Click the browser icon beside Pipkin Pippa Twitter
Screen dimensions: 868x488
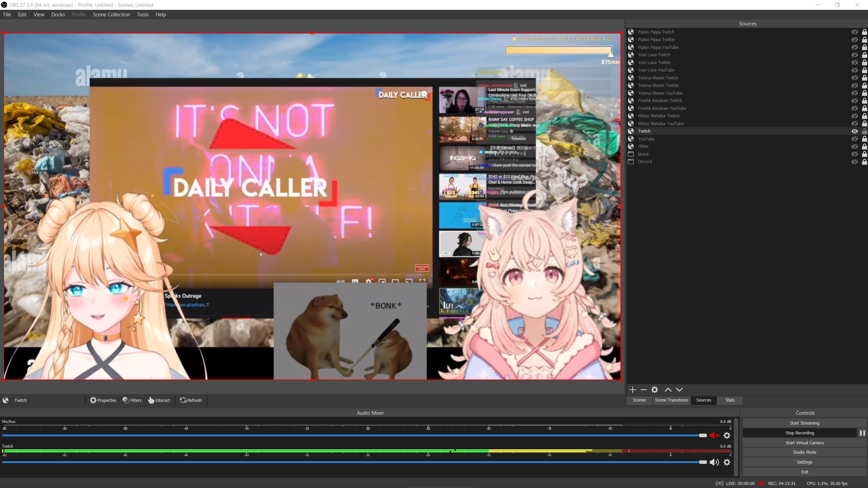(x=631, y=40)
